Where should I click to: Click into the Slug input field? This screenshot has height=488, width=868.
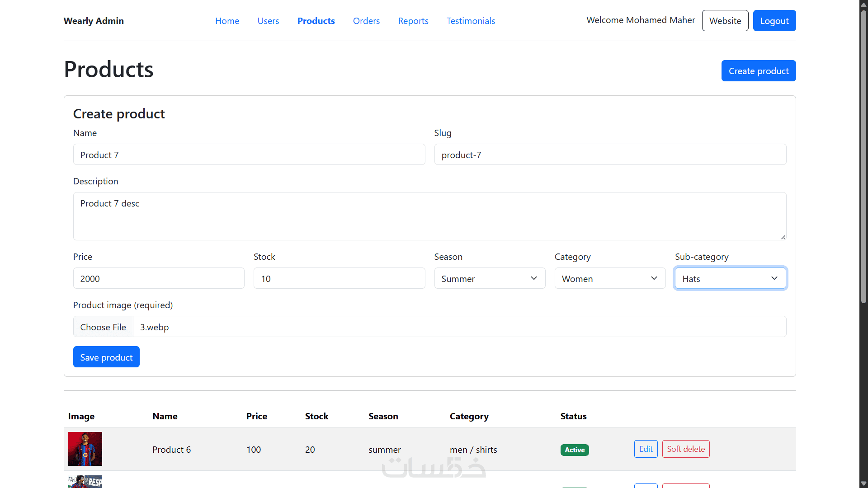(610, 155)
